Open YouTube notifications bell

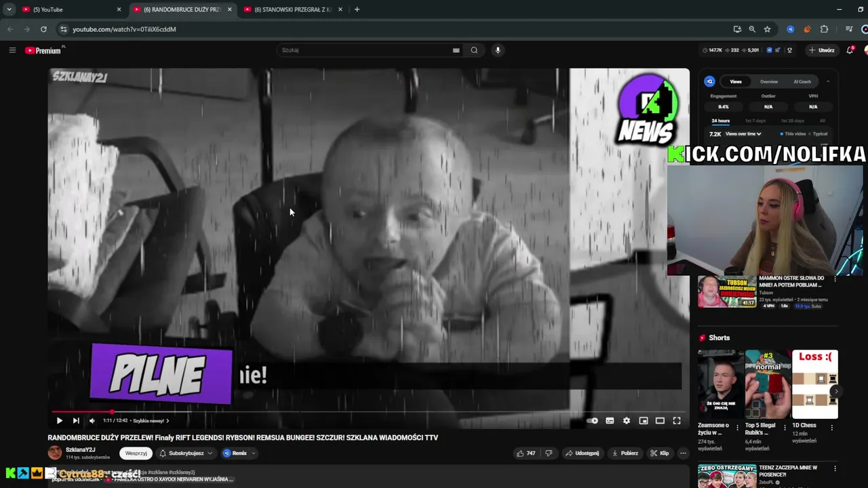(x=850, y=50)
